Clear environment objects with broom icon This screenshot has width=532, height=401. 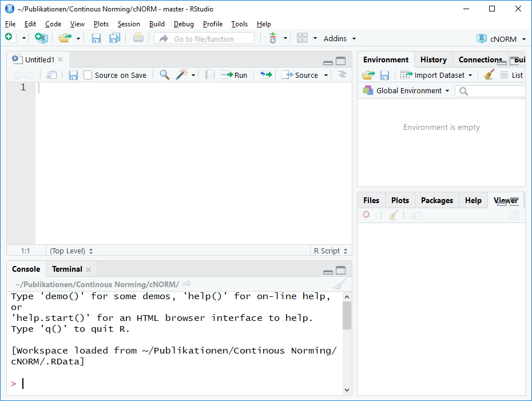point(489,75)
